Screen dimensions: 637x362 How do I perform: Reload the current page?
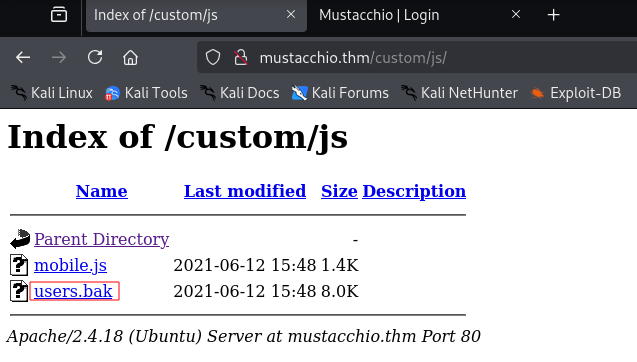95,57
